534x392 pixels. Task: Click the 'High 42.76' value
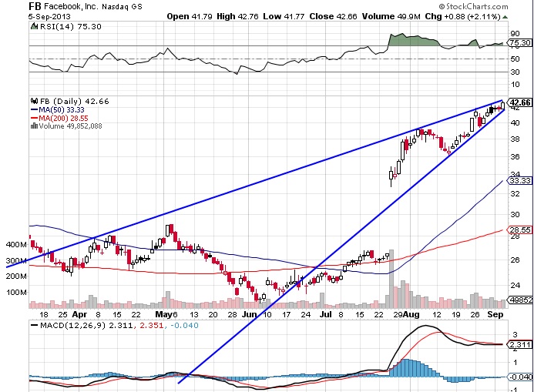pyautogui.click(x=237, y=16)
